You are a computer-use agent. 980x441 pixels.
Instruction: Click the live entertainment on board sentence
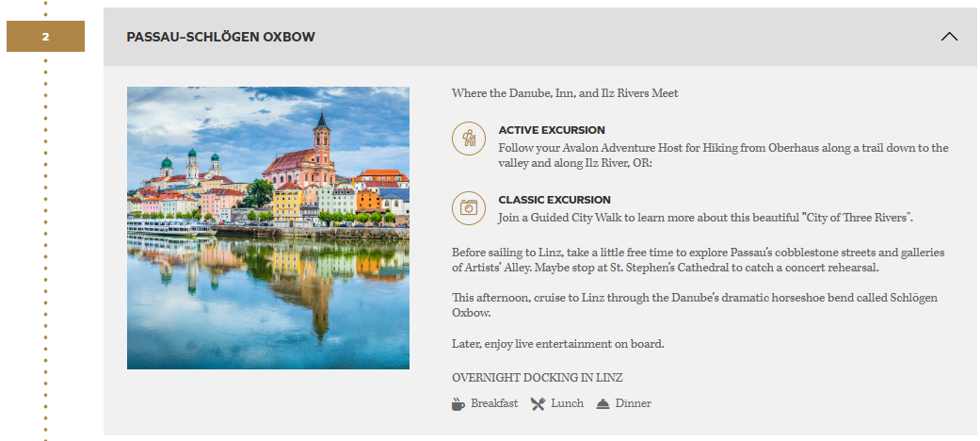point(558,344)
